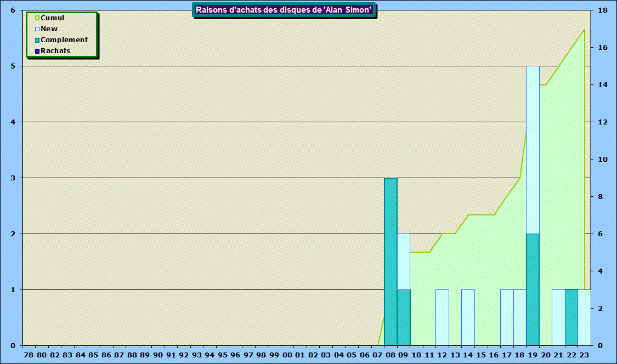Select the New bar for year 14
The image size is (617, 364).
click(x=468, y=317)
